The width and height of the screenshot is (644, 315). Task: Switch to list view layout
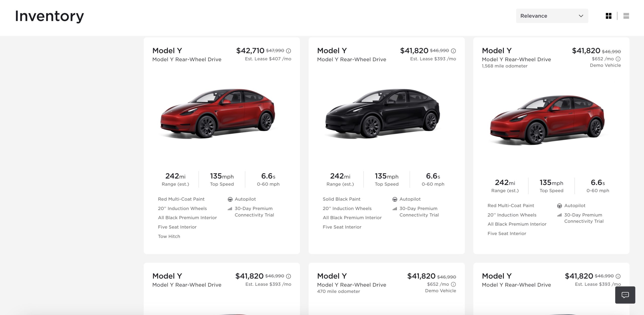626,16
